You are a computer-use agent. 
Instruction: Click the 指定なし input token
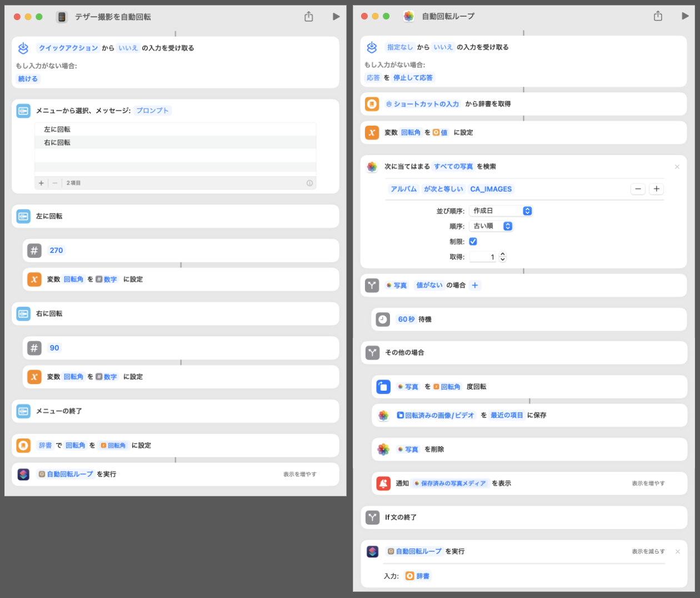[400, 48]
